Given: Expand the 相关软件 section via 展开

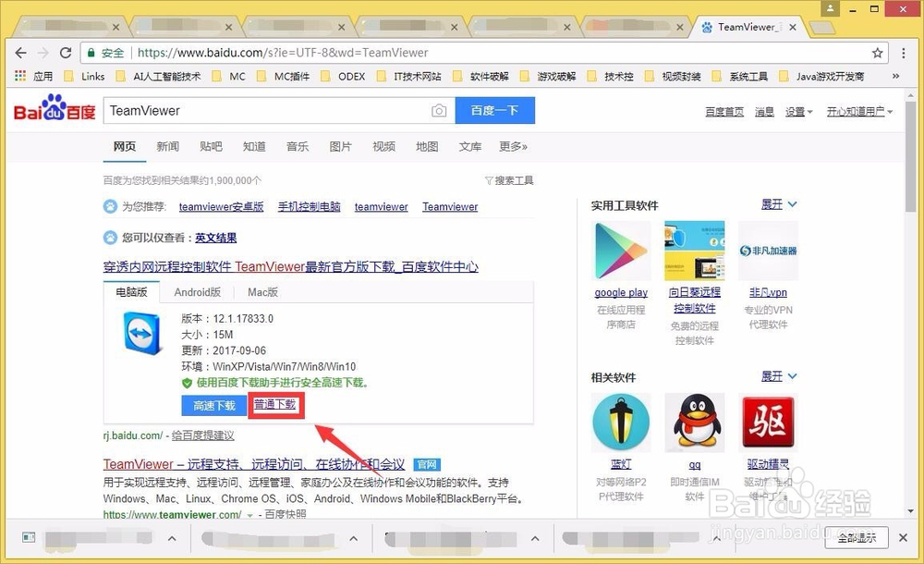Looking at the screenshot, I should coord(778,375).
